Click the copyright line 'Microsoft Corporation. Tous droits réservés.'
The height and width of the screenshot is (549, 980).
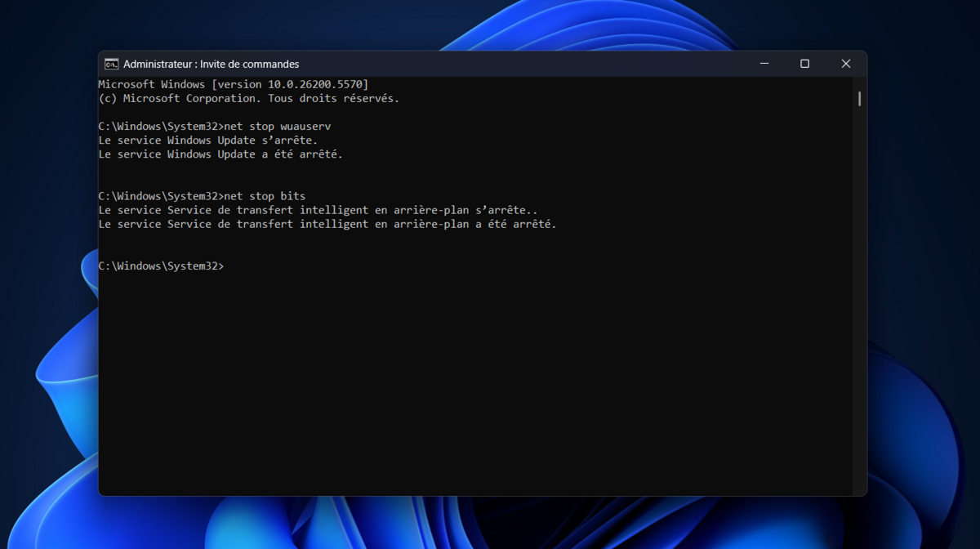pyautogui.click(x=249, y=98)
